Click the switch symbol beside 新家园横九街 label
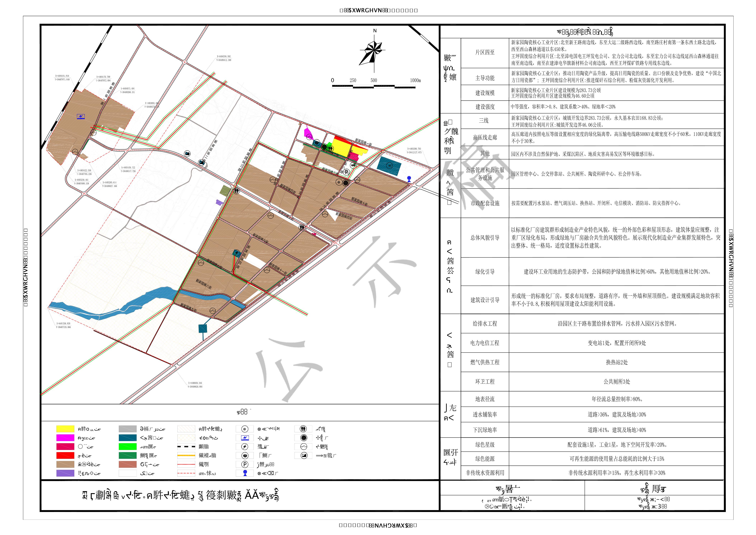 [x=212, y=310]
